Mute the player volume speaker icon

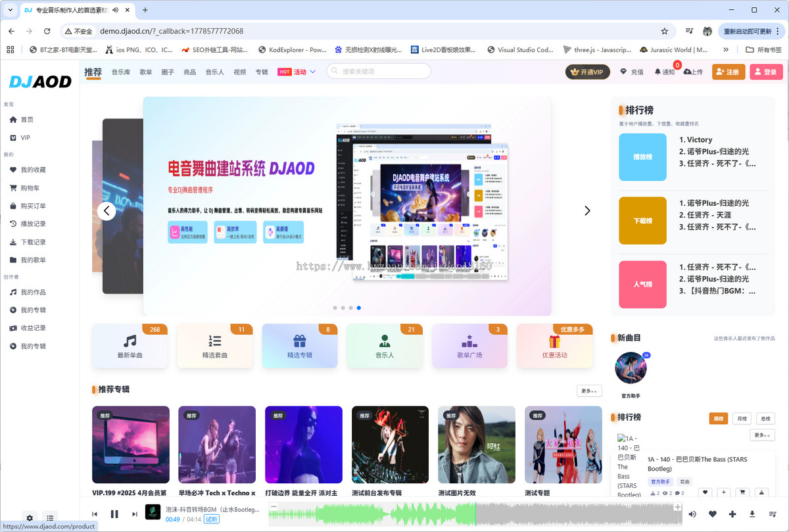click(x=692, y=514)
